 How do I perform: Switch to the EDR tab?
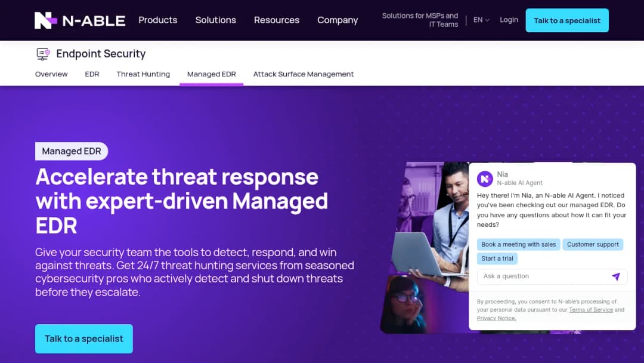(92, 74)
